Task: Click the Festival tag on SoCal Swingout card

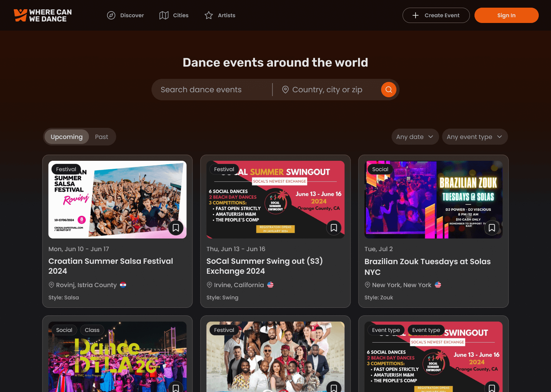Action: 224,169
